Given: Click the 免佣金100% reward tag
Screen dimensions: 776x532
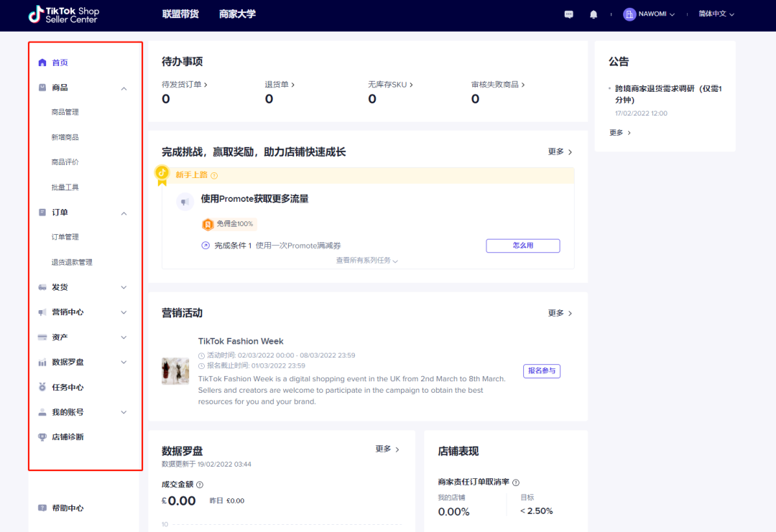Looking at the screenshot, I should [229, 224].
